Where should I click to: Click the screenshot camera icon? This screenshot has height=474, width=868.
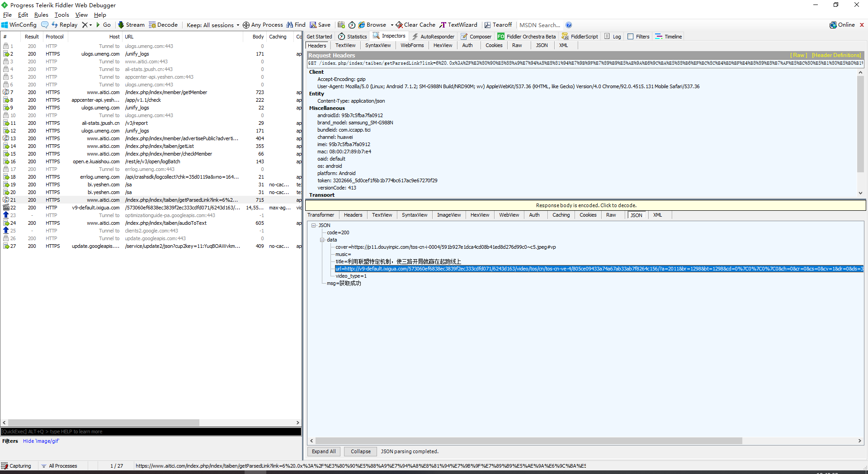[341, 25]
